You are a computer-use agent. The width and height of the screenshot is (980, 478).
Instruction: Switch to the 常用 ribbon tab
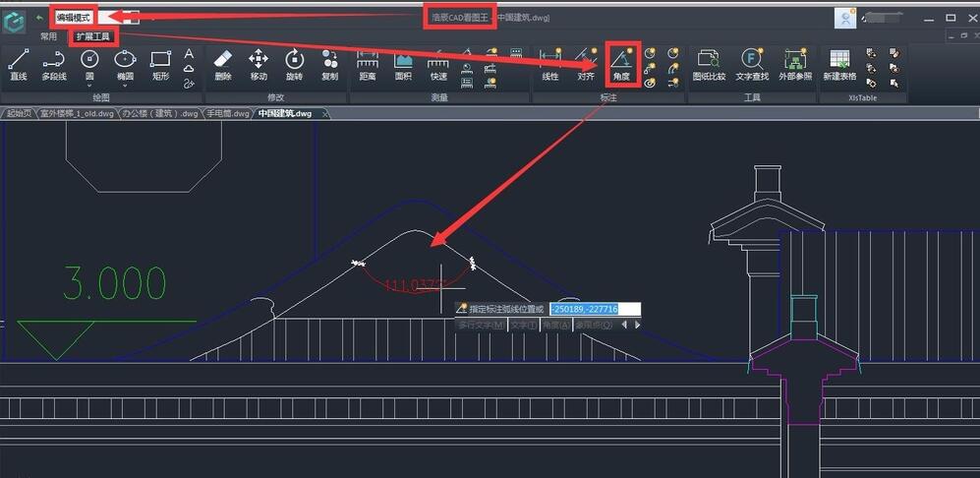pyautogui.click(x=48, y=36)
